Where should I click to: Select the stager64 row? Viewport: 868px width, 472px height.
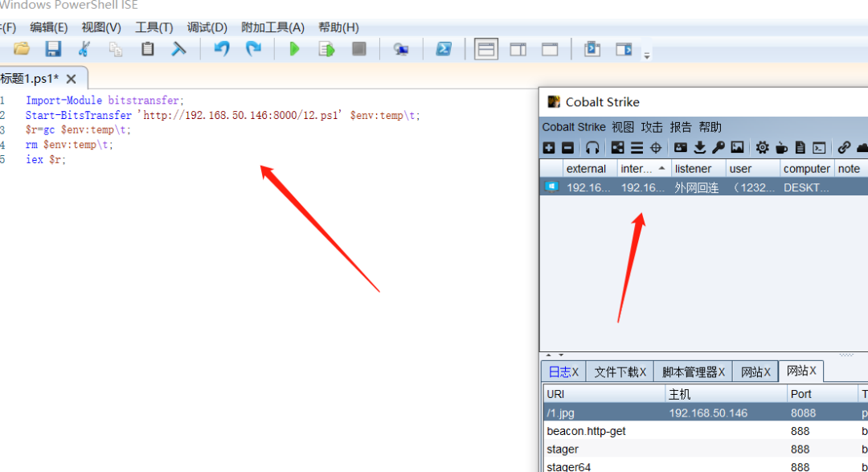coord(706,466)
